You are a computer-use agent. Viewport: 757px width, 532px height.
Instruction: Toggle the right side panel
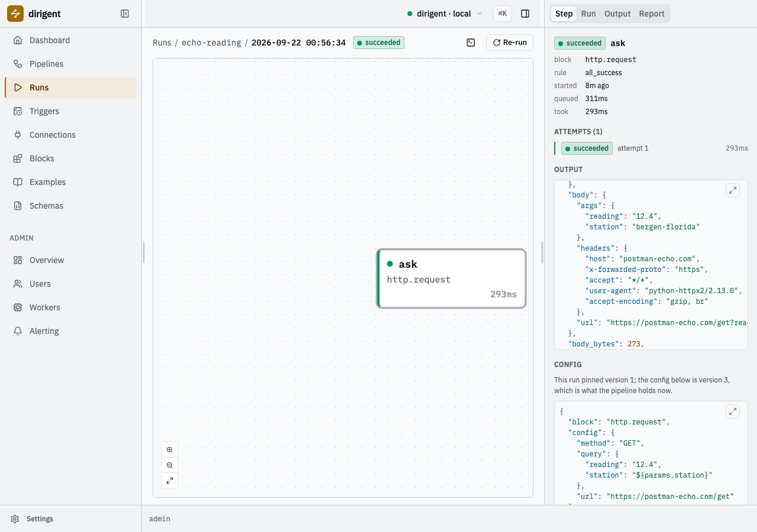coord(525,14)
